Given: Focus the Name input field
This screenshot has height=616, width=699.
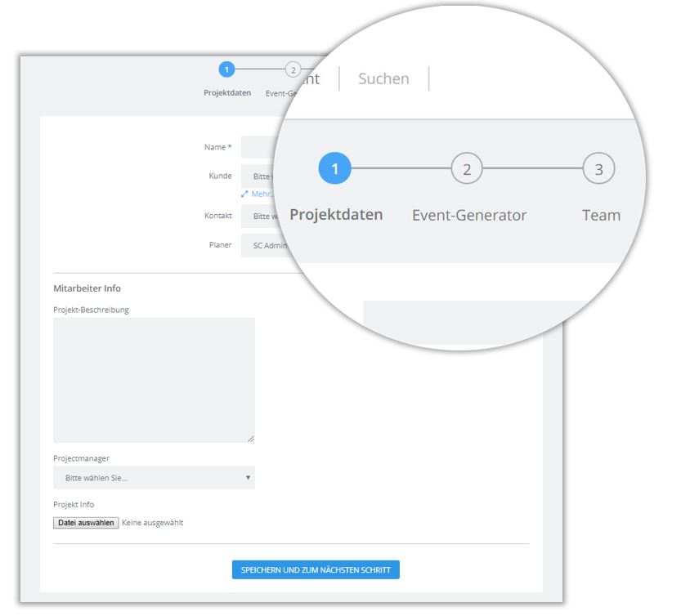Looking at the screenshot, I should click(x=260, y=147).
